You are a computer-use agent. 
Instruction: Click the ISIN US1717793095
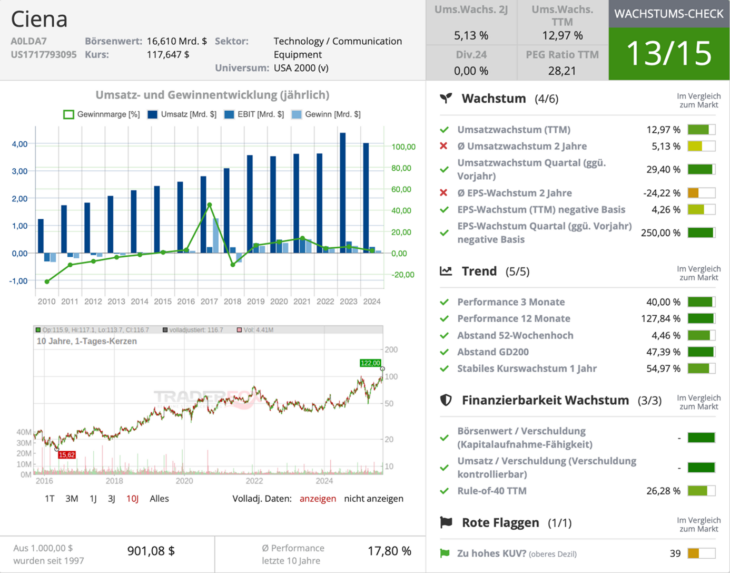coord(43,54)
